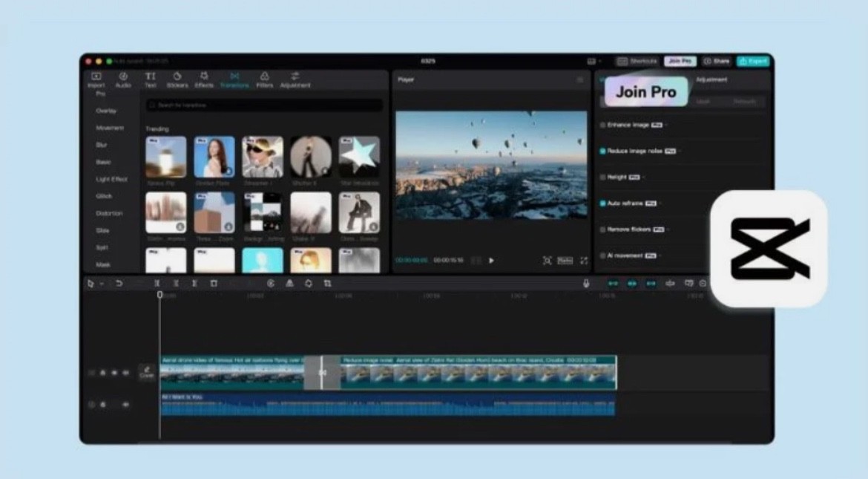
Task: Expand the Reduce image noise options arrow
Action: click(x=680, y=151)
